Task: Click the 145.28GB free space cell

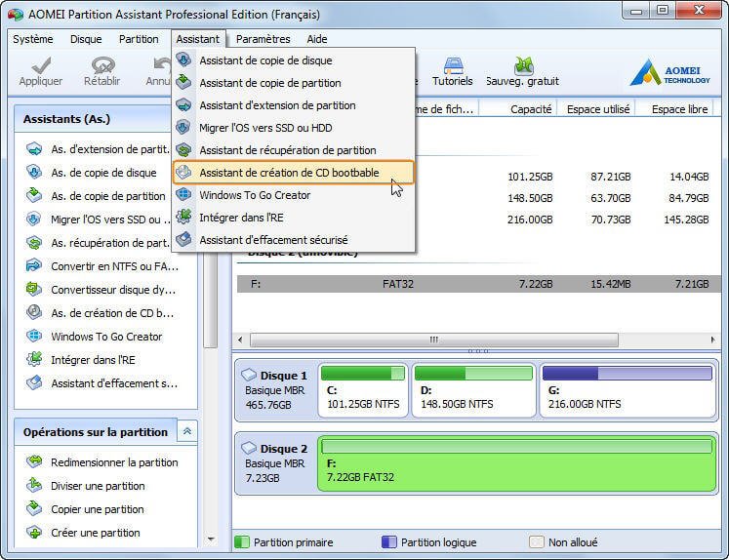Action: point(686,220)
